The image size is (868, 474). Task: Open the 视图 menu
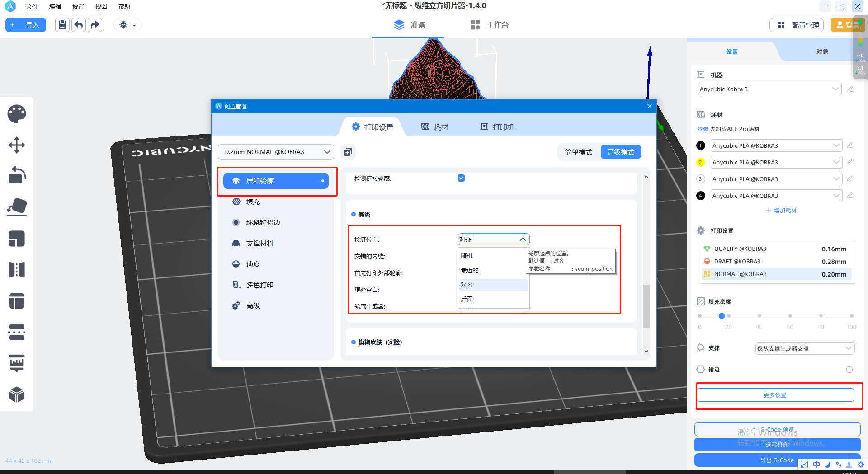101,6
